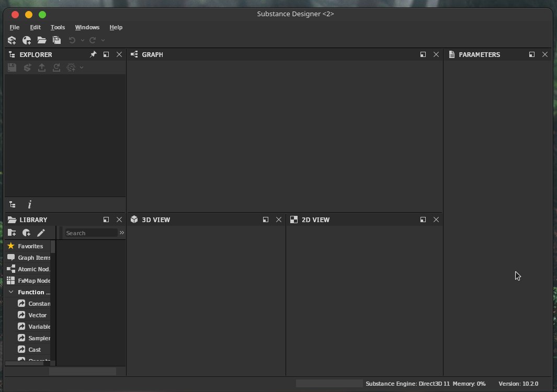
Task: Undock the 3D View panel
Action: pos(265,220)
